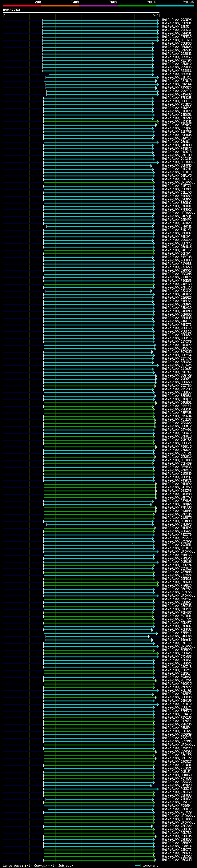197x868 pixels.
Task: Click the UniRef100_Q4YQ23 label
Action: click(x=177, y=785)
